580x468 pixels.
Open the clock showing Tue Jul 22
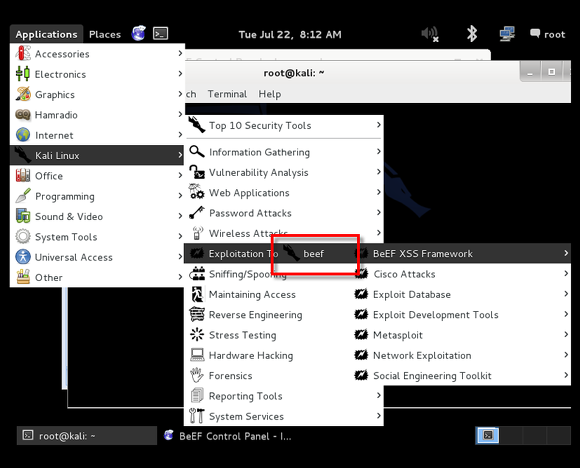pos(290,34)
